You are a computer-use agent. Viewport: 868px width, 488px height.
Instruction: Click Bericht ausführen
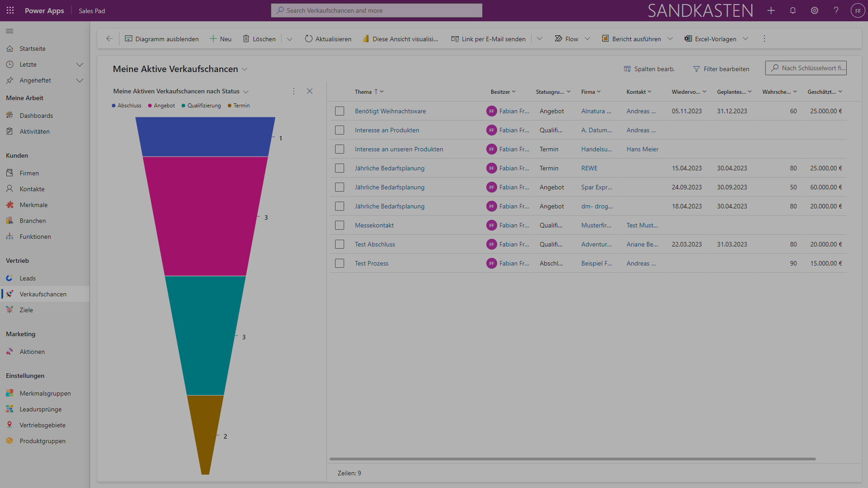631,39
